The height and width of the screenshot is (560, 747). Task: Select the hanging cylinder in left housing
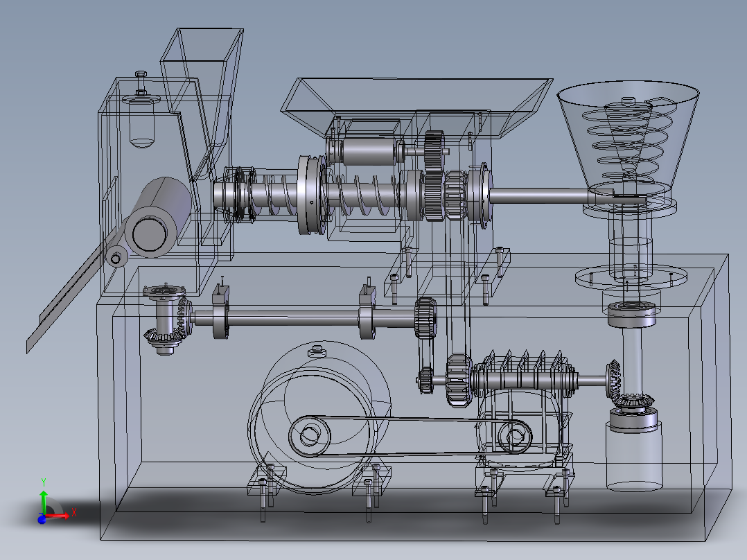(x=141, y=124)
